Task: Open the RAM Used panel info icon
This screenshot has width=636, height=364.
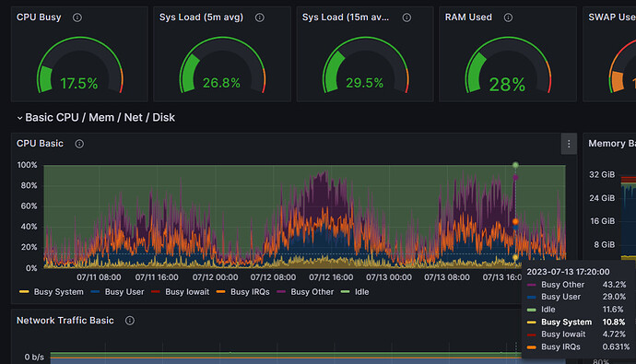Action: pyautogui.click(x=508, y=18)
